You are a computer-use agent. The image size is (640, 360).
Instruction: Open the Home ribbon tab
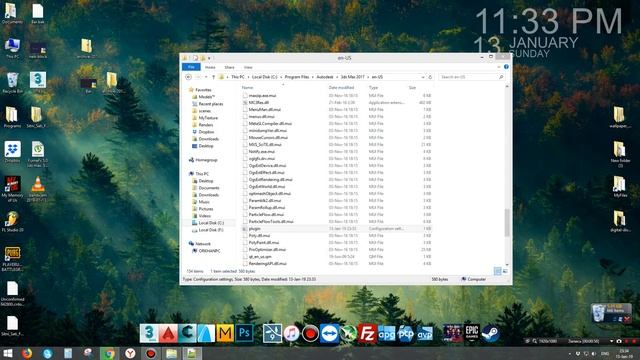point(210,67)
